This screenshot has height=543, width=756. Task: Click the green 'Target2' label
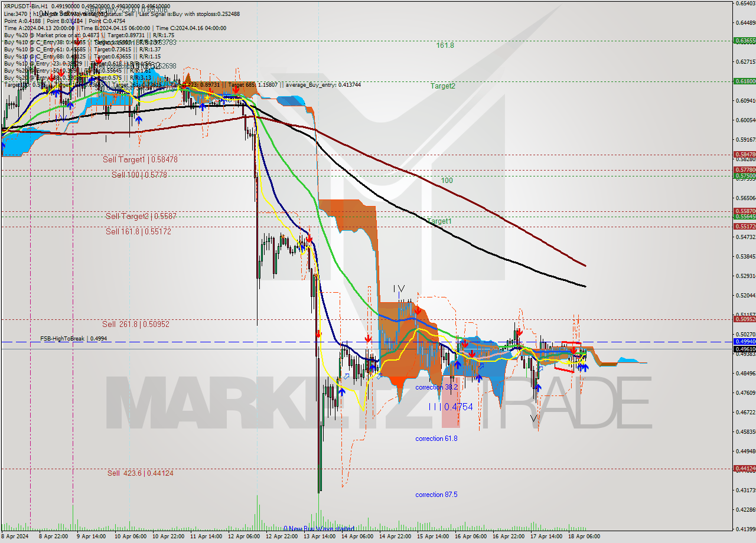[442, 86]
